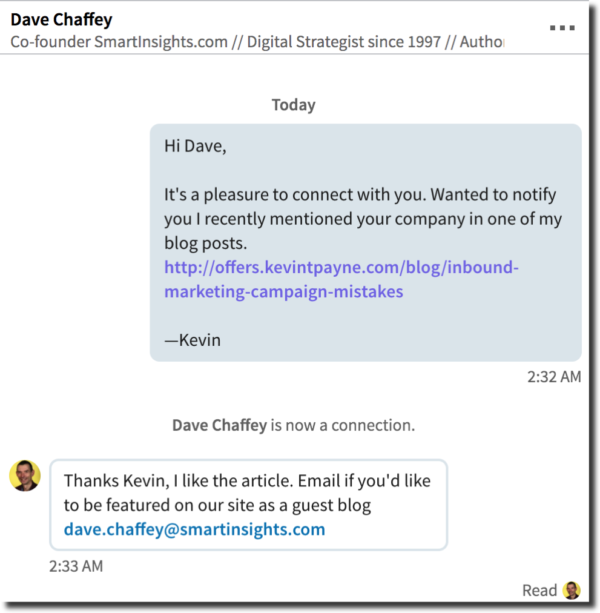Click the "—Kevin" signature line
This screenshot has width=600, height=613.
coord(193,340)
